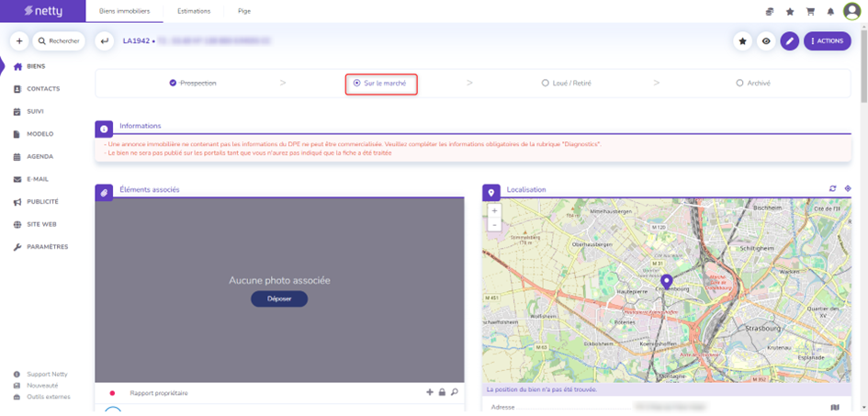
Task: Select the Archivé stage
Action: 753,83
